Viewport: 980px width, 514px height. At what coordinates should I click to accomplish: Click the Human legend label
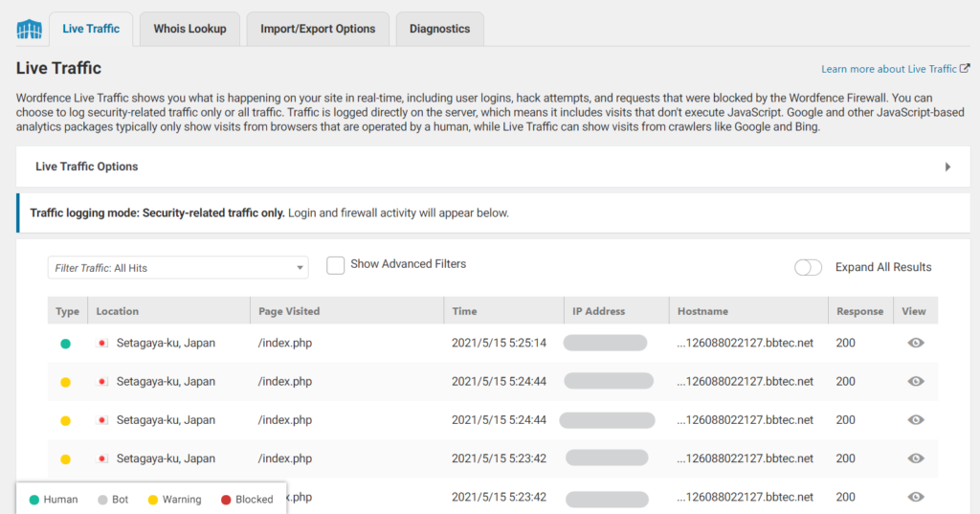click(60, 500)
